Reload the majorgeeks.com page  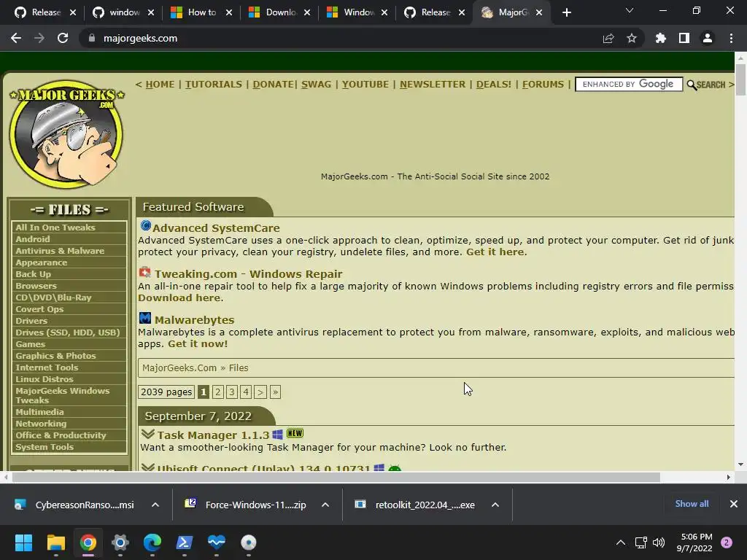point(63,38)
